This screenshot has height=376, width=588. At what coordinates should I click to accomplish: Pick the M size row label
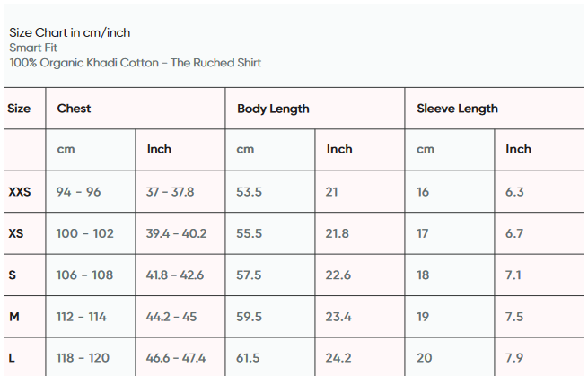pyautogui.click(x=13, y=317)
